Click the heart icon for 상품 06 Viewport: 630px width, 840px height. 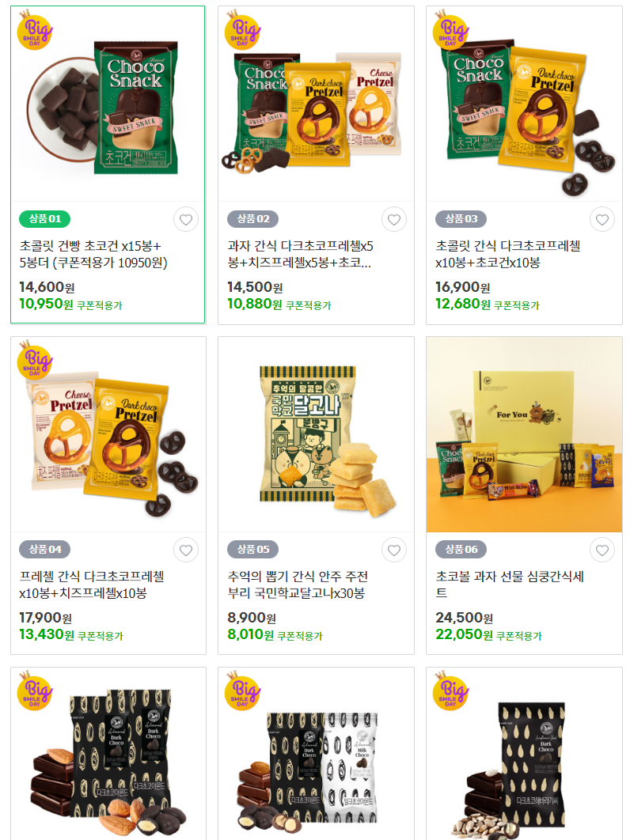point(602,551)
